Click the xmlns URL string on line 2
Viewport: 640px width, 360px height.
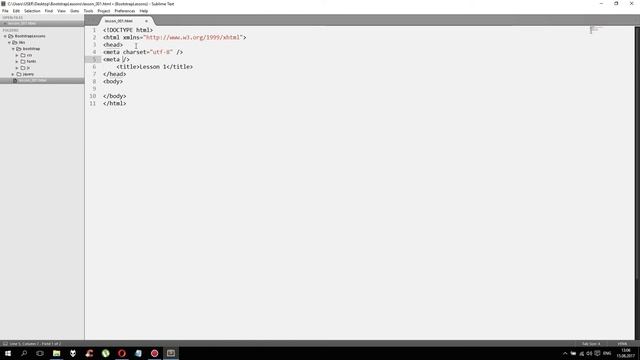(193, 38)
